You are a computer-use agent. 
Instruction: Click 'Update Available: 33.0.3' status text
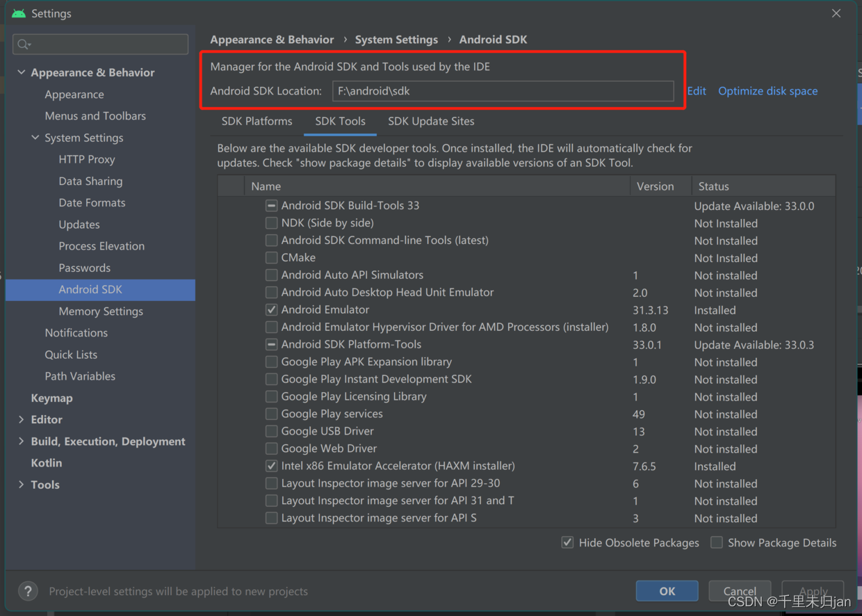pyautogui.click(x=754, y=345)
